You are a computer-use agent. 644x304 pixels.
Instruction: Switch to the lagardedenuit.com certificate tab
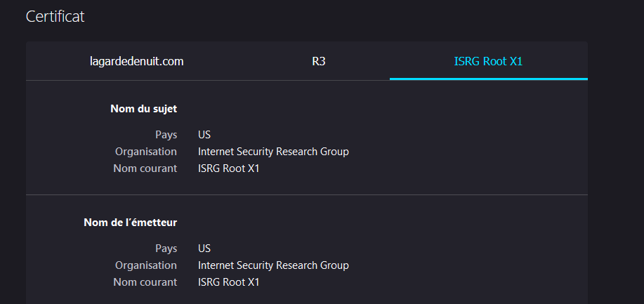[137, 61]
